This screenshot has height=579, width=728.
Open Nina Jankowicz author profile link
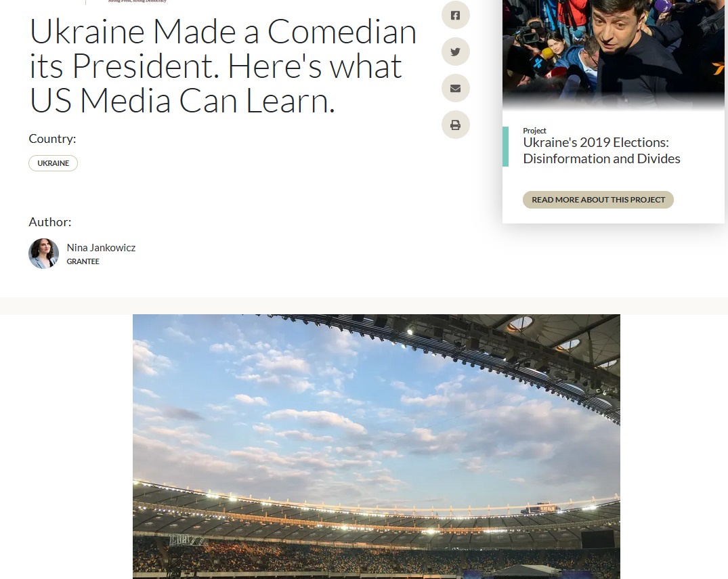[101, 247]
